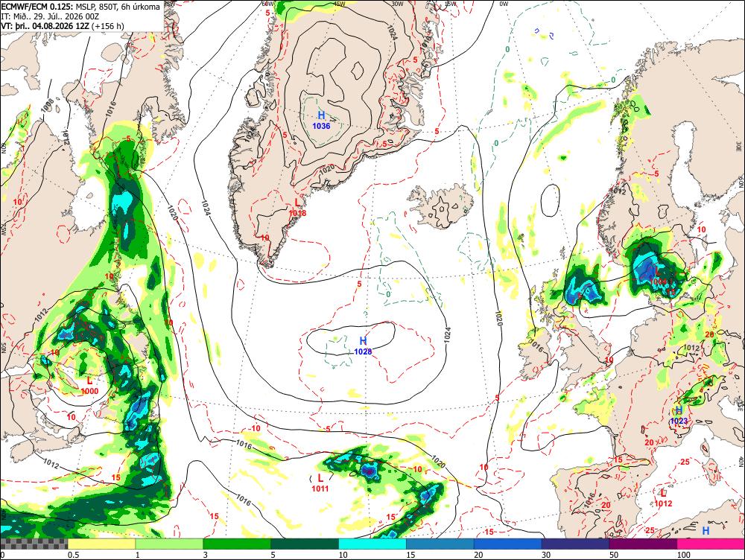Click the 'IT: Mið.. 29. Júl.. 2026 00Z' line
Screen dimensions: 745x560
(49, 16)
